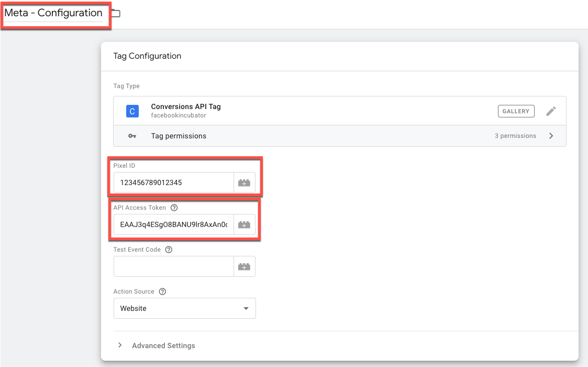Viewport: 588px width, 367px height.
Task: Click the facebookincubator author text
Action: click(179, 115)
